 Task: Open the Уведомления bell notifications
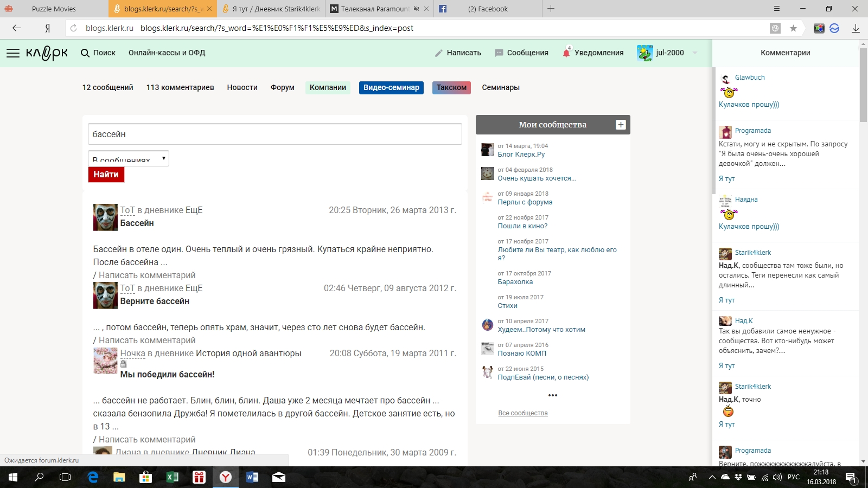coord(567,52)
